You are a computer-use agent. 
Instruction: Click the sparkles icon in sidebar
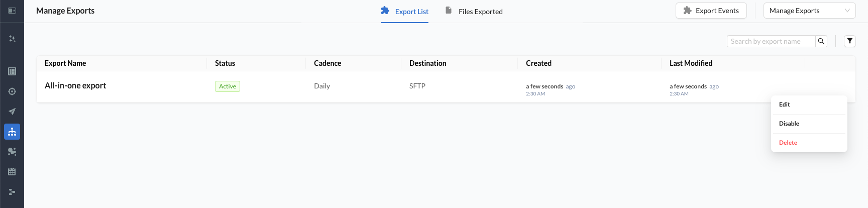pos(12,39)
